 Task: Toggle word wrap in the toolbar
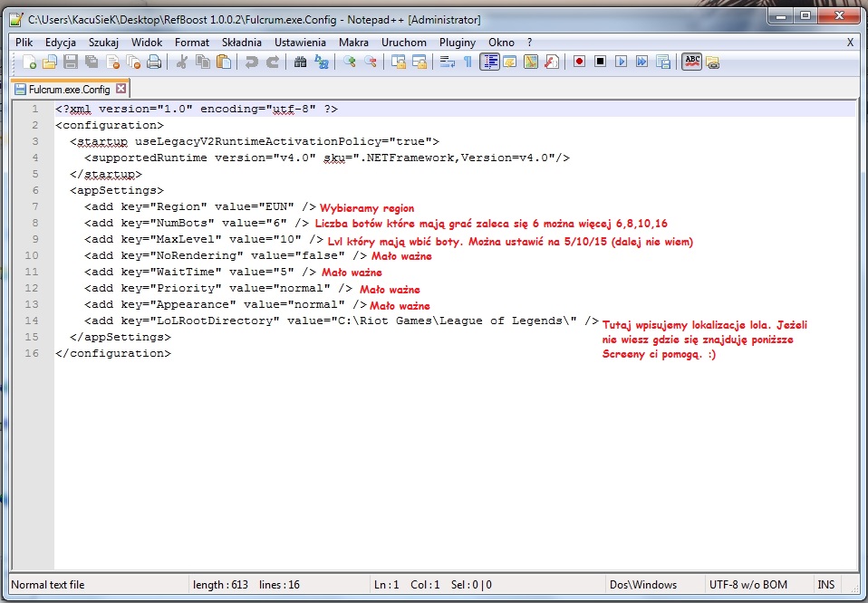[447, 62]
